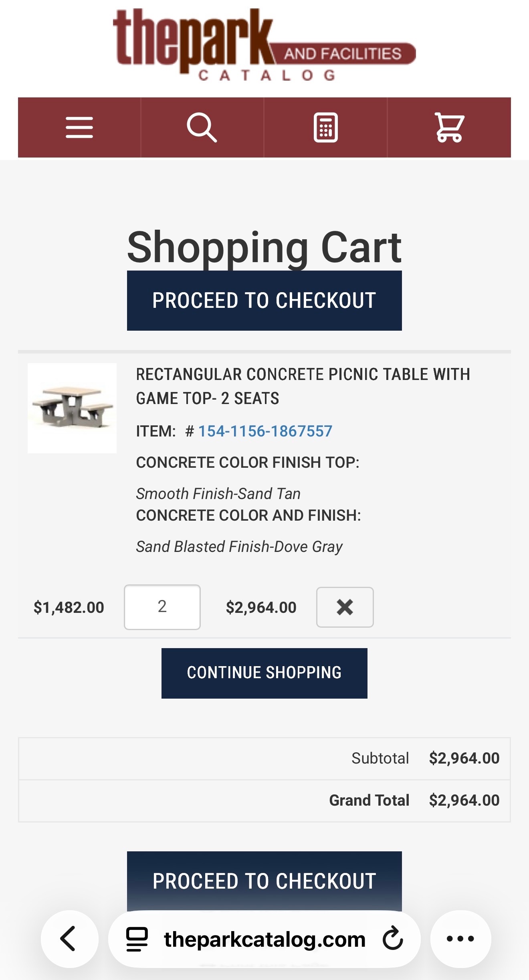Click the quantity field showing 2
Screen dimensions: 529x980
point(162,607)
